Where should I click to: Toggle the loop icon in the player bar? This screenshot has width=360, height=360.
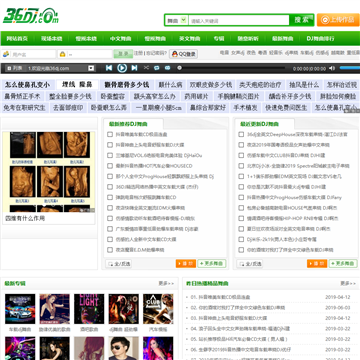coord(157,68)
